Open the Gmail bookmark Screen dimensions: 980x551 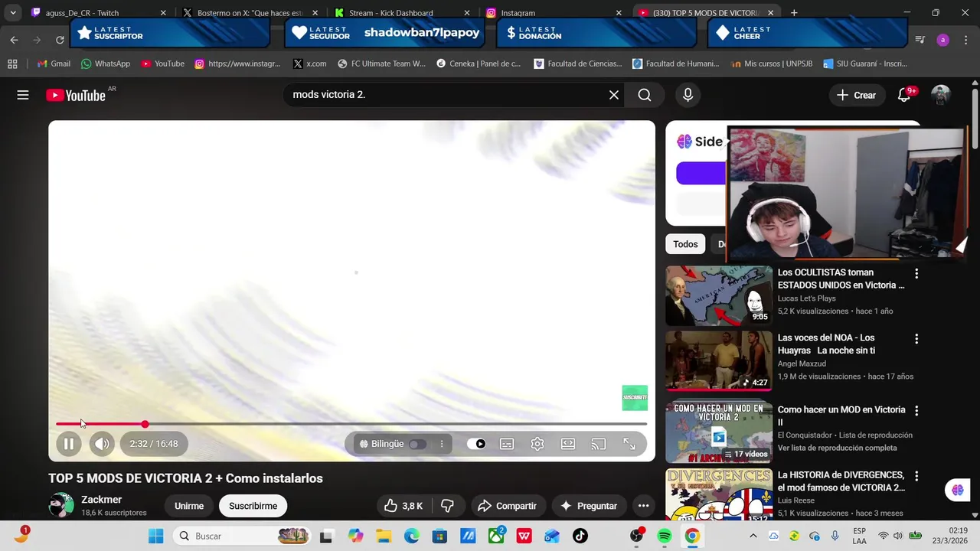pos(54,64)
